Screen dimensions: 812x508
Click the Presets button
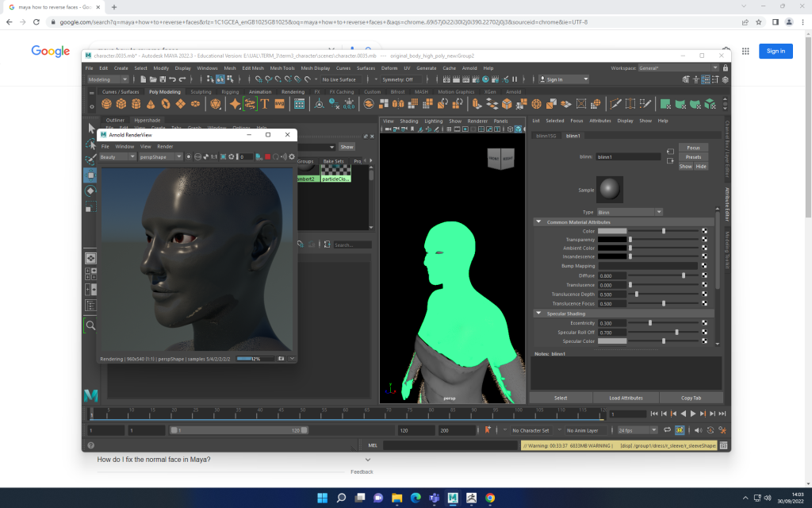pyautogui.click(x=693, y=157)
